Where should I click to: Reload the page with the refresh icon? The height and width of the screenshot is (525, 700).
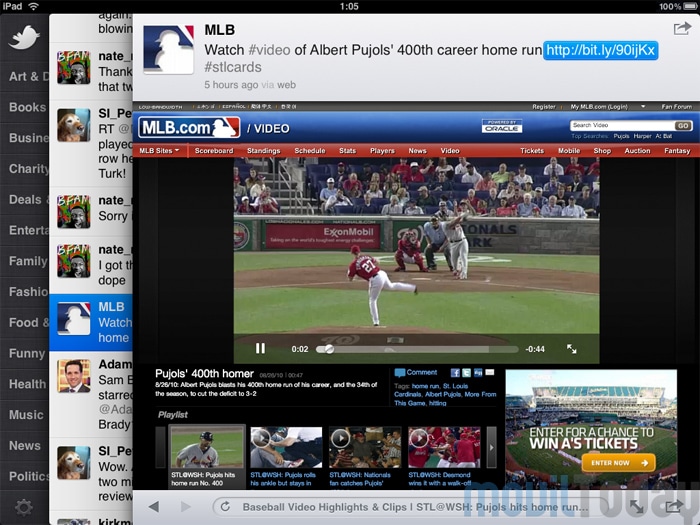(226, 507)
